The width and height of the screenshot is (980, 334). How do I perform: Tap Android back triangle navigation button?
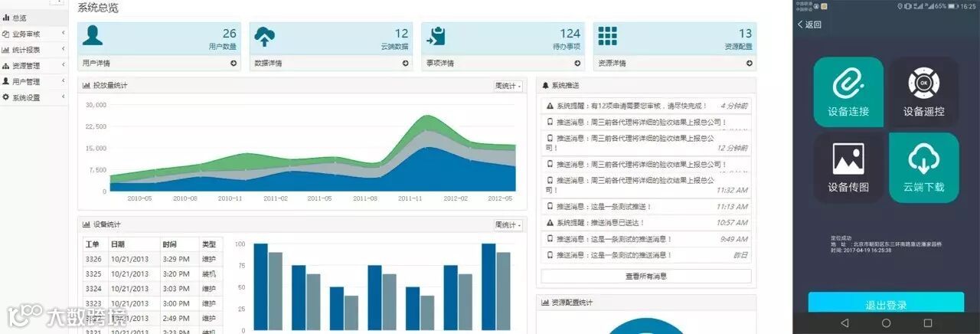844,323
